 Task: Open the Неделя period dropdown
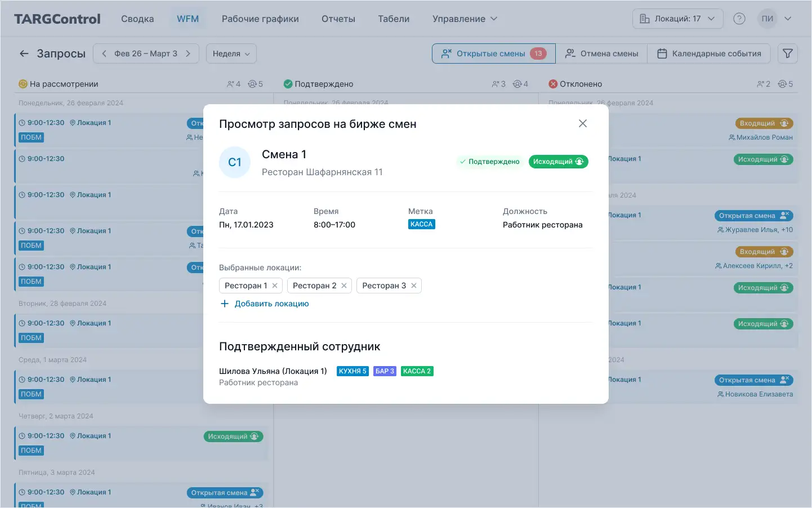click(231, 54)
